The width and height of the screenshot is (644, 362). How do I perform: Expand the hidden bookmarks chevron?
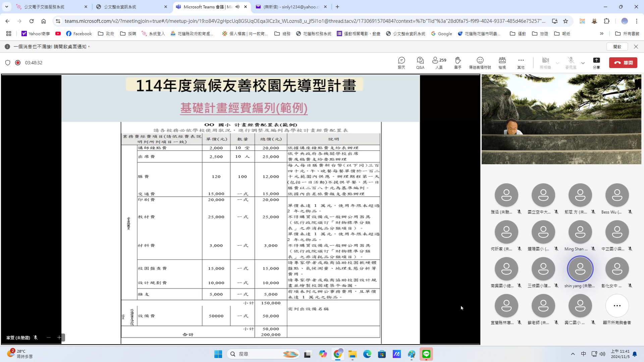point(601,34)
